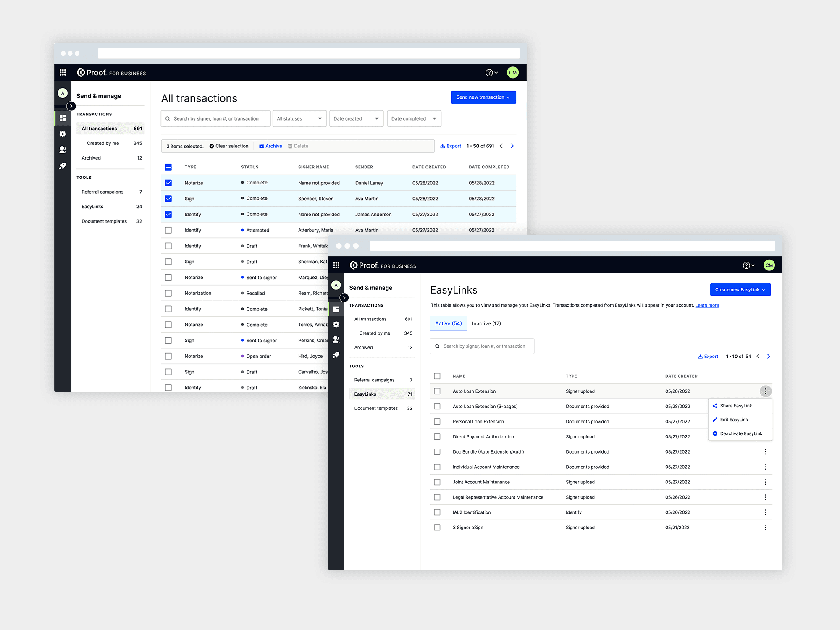Uncheck Daniel Laney Notarize transaction

click(x=168, y=183)
